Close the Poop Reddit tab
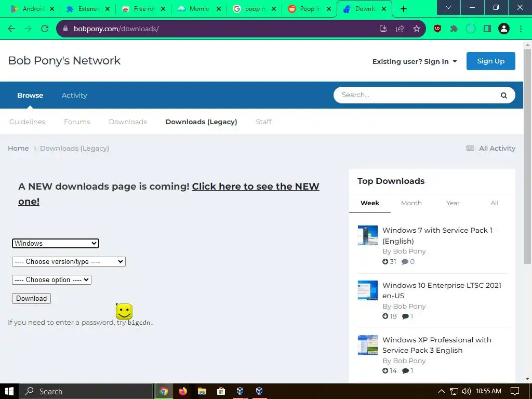Screen dimensions: 532x399 click(328, 9)
